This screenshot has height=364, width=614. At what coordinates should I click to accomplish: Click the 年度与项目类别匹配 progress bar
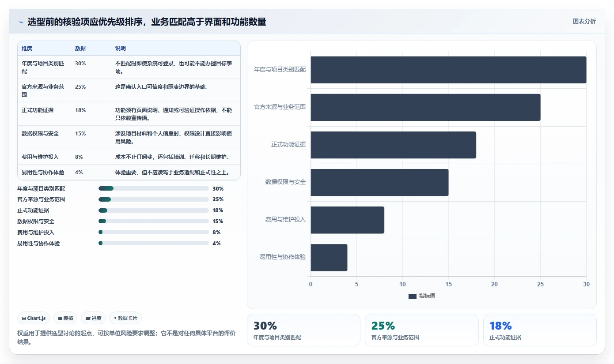tap(153, 188)
